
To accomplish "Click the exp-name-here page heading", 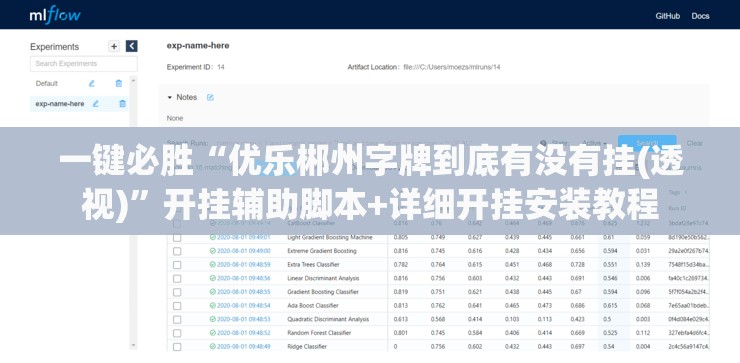I will pos(198,46).
